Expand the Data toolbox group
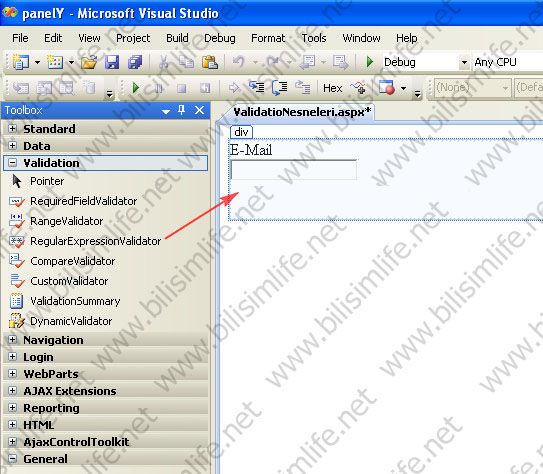The height and width of the screenshot is (474, 543). (x=12, y=145)
